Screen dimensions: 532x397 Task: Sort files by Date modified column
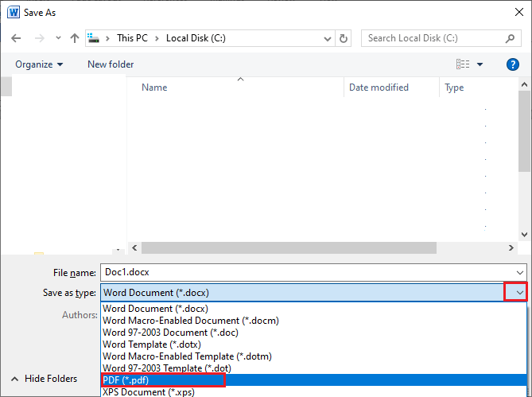(379, 88)
